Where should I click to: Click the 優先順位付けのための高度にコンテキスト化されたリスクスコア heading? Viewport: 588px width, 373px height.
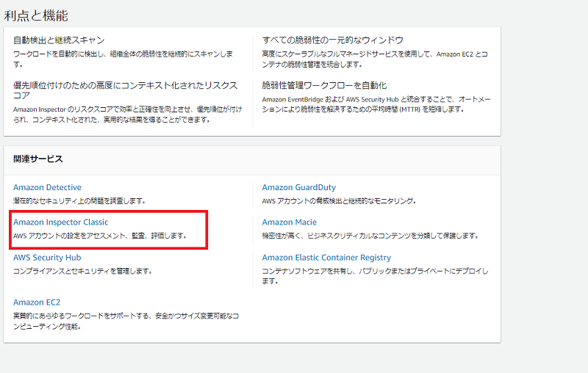click(125, 90)
